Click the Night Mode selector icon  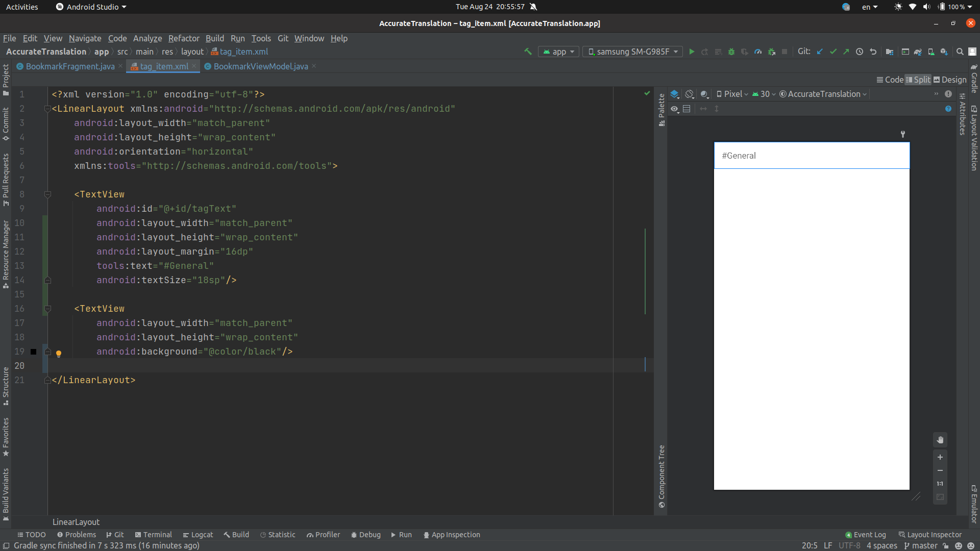point(705,94)
